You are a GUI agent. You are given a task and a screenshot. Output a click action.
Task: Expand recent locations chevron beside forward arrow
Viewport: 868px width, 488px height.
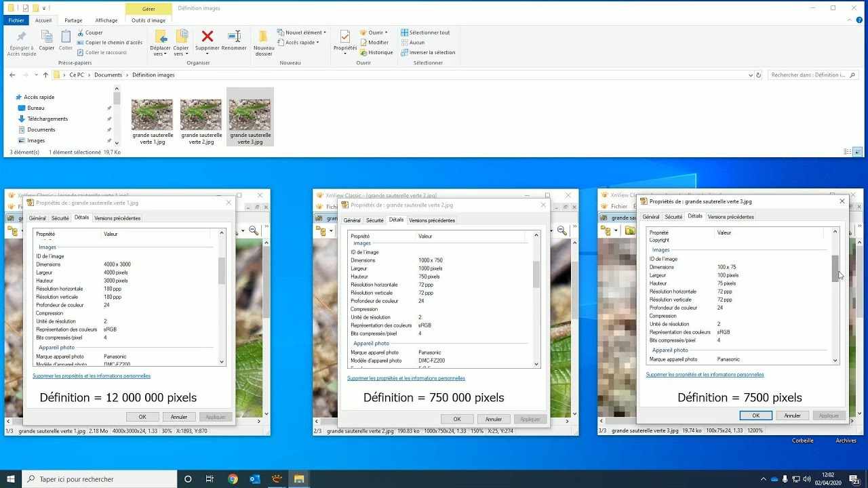(x=35, y=75)
